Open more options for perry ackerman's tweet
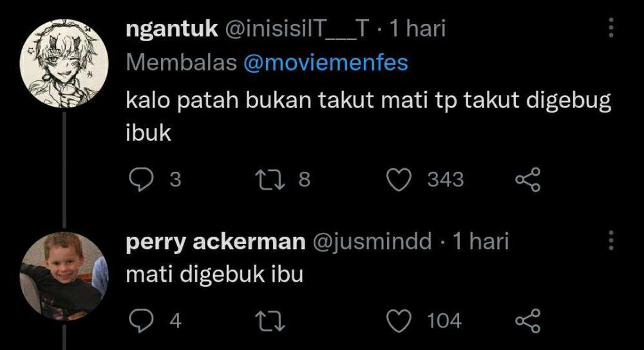Viewport: 644px width, 350px height. pyautogui.click(x=611, y=241)
